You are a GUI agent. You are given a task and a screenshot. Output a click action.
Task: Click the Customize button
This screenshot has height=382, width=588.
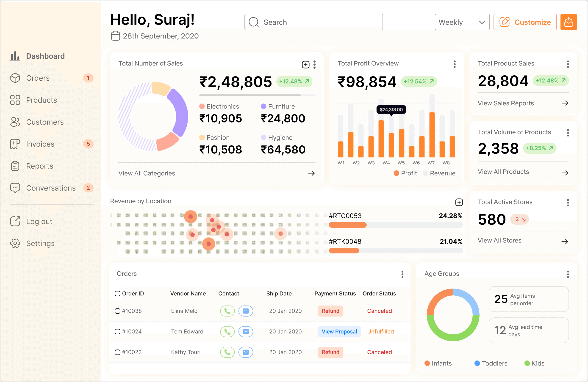click(x=525, y=22)
